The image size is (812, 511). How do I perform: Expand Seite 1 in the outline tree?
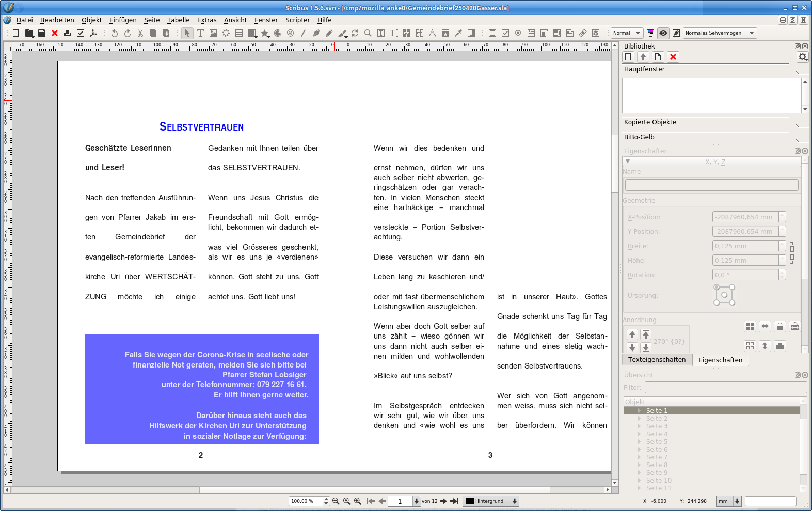(639, 411)
